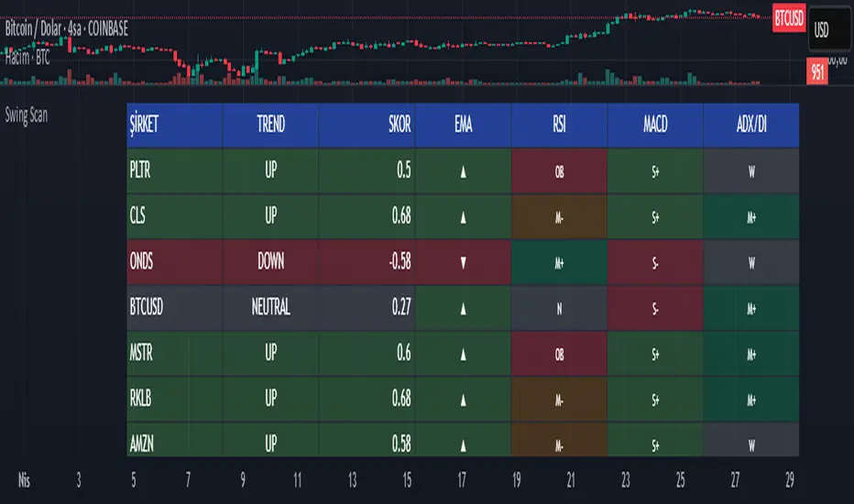The image size is (854, 504).
Task: Click the M+ ADX/DI cell in MSTR row
Action: coord(751,354)
